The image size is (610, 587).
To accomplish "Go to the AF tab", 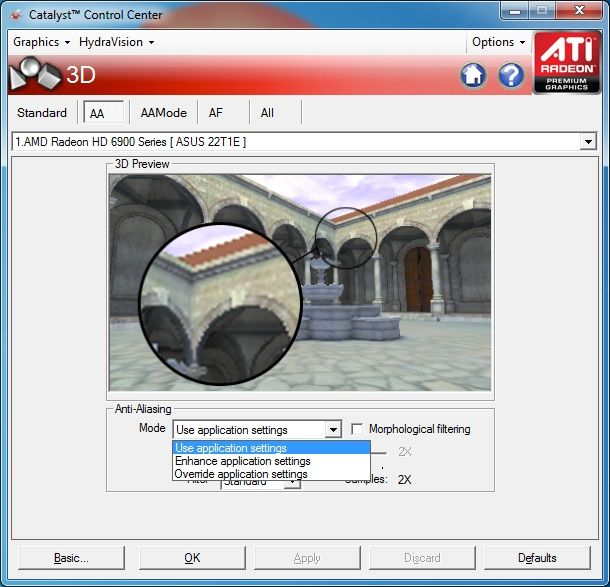I will 216,113.
